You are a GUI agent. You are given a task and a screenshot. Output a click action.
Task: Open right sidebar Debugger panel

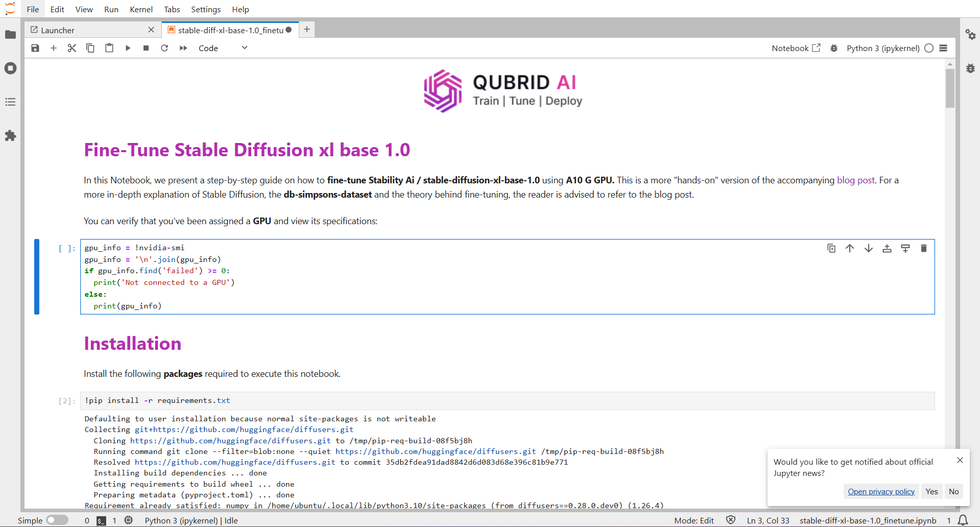[970, 68]
